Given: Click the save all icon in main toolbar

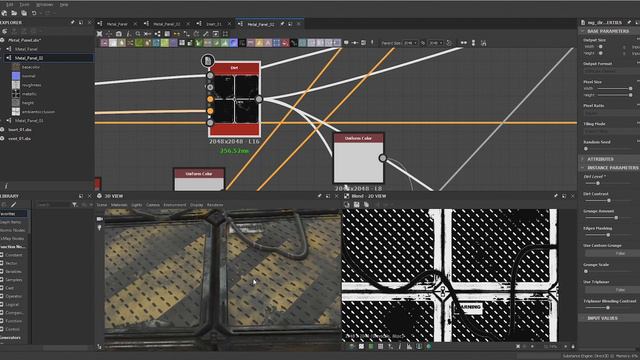Looking at the screenshot, I should tap(24, 13).
